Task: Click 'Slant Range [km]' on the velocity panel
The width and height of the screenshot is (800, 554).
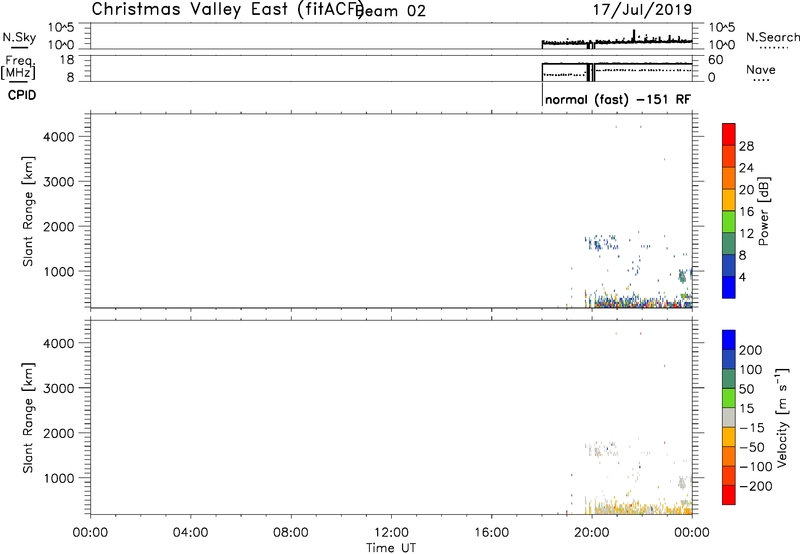Action: click(28, 418)
